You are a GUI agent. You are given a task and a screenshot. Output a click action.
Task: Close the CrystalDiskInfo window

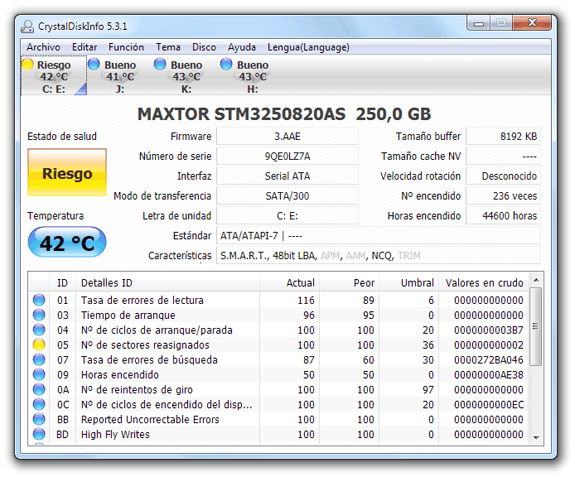point(532,23)
